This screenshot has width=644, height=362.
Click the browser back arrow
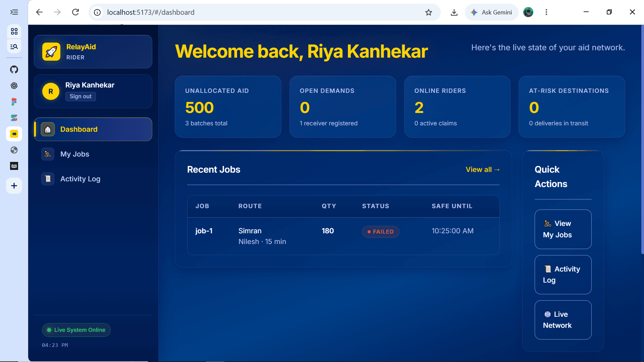(x=39, y=12)
